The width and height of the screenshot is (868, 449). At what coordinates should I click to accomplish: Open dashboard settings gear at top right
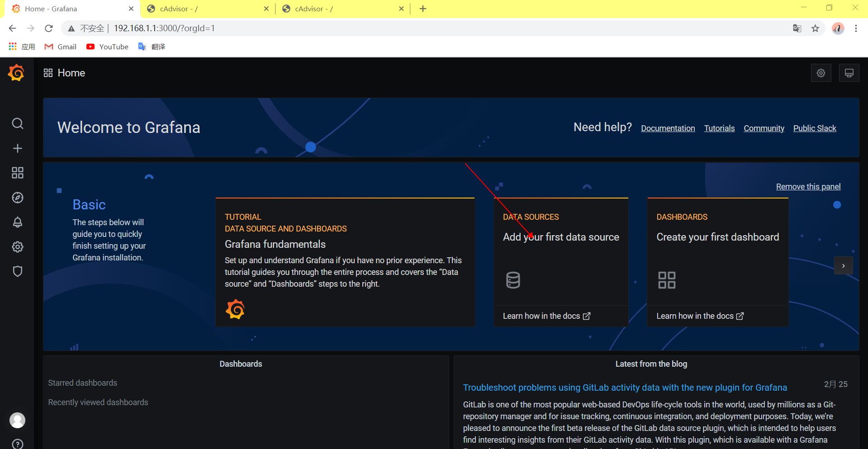821,73
